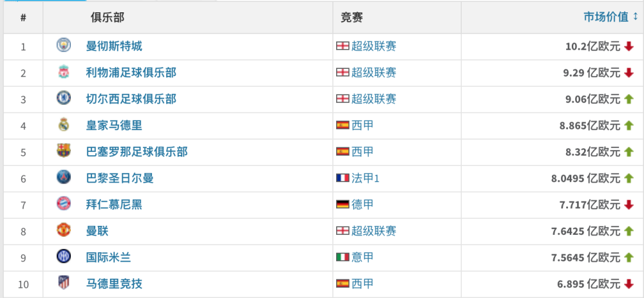This screenshot has width=644, height=298.
Task: Click the Atlético Madrid crest icon
Action: pyautogui.click(x=64, y=283)
